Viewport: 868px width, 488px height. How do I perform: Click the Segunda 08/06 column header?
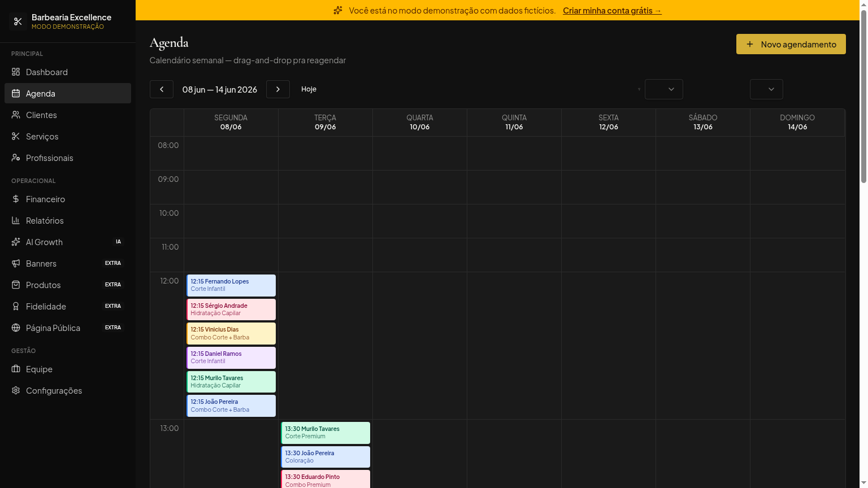(x=231, y=122)
